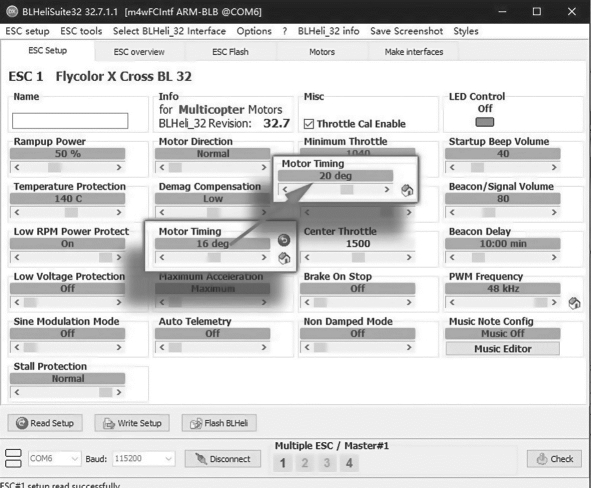Click the Beacon Delay 10:00 min value
This screenshot has height=488, width=591.
coord(502,244)
